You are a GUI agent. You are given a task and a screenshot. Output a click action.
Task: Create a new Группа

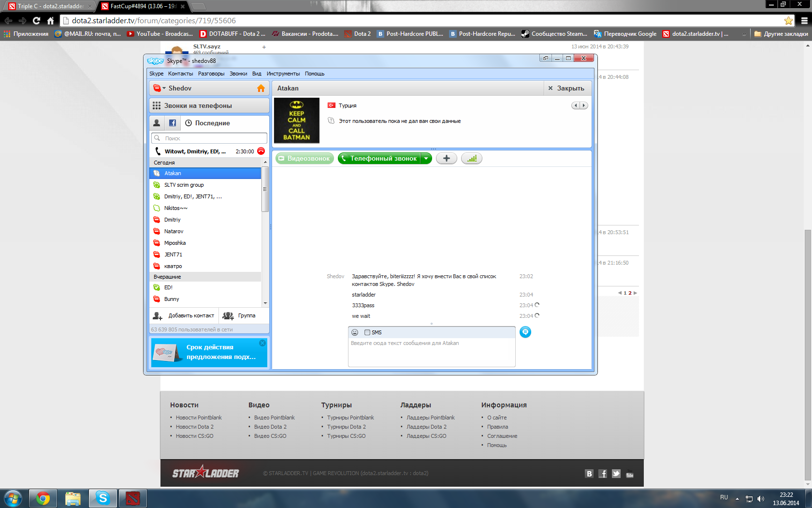pos(239,315)
